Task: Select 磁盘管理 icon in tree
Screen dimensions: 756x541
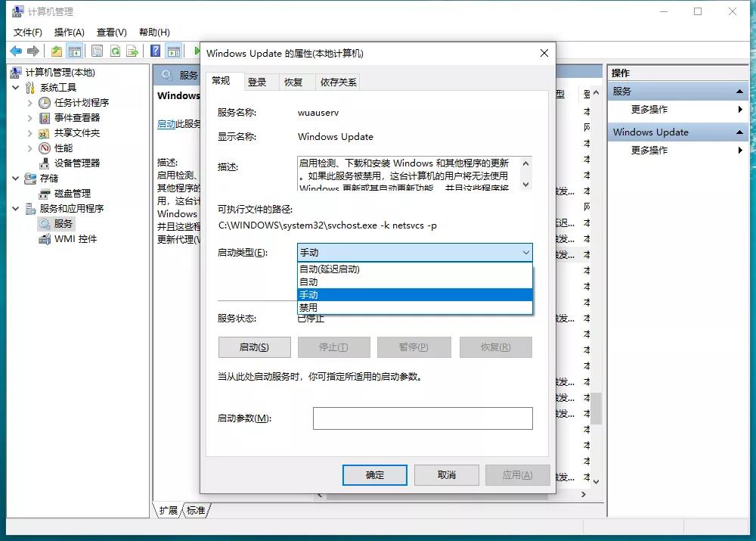Action: coord(45,194)
